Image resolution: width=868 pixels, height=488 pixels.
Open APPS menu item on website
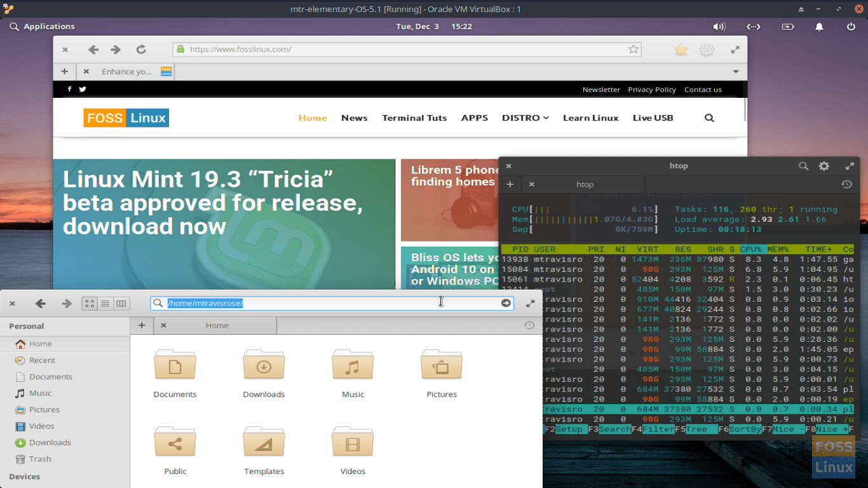click(x=475, y=118)
